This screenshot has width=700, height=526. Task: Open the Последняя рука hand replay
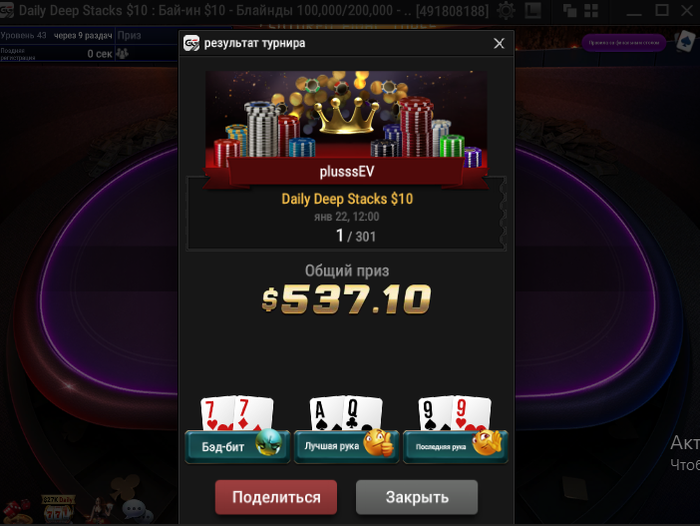coord(455,446)
